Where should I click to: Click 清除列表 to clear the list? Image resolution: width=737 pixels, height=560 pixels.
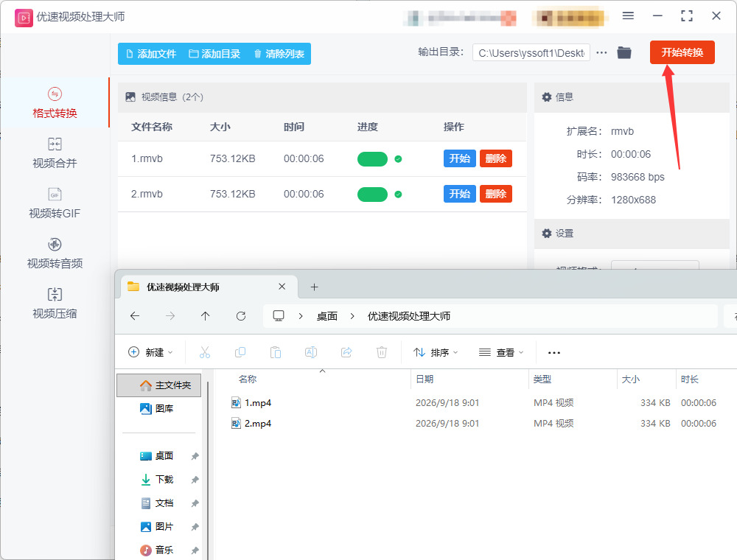click(x=279, y=54)
